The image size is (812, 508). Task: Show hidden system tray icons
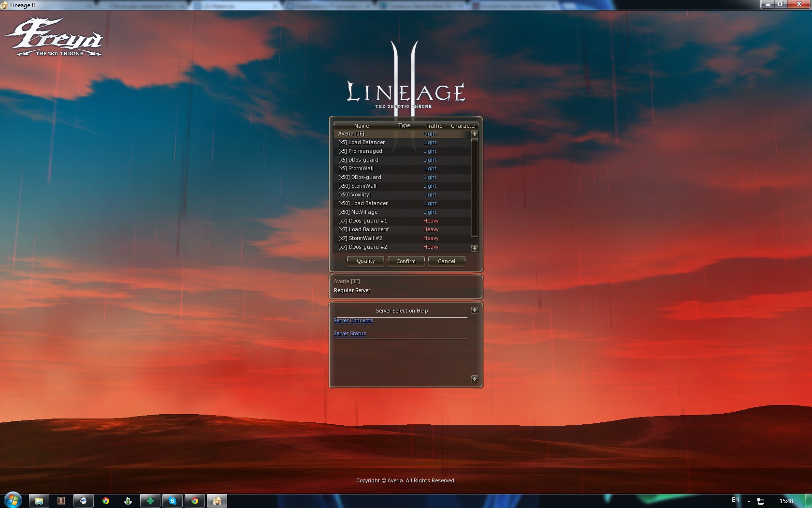coord(749,501)
